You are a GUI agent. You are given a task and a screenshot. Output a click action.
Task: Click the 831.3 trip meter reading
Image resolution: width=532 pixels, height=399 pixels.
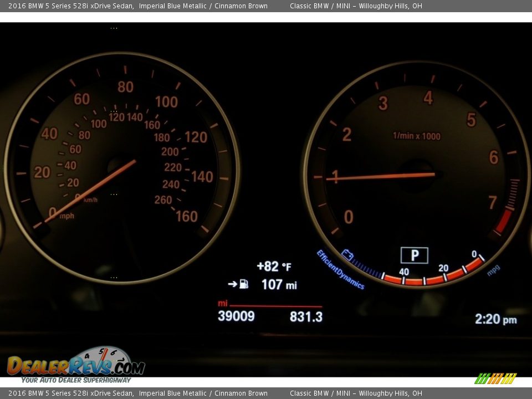(306, 317)
